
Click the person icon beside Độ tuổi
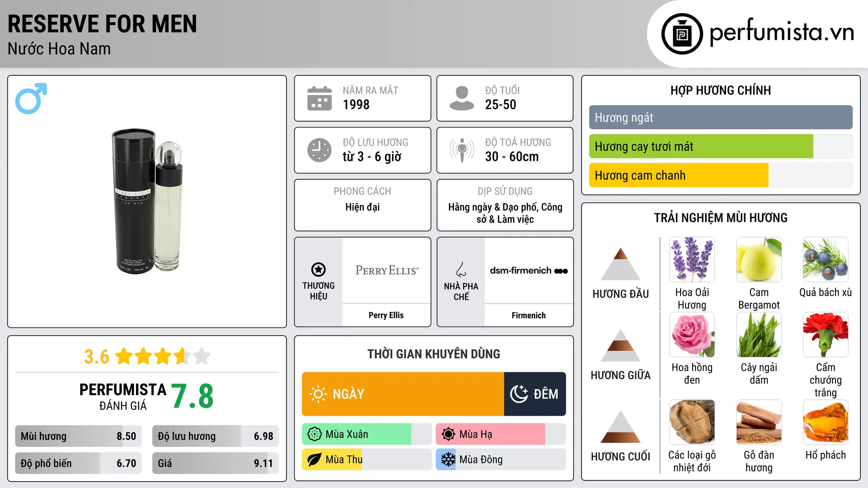pyautogui.click(x=462, y=98)
